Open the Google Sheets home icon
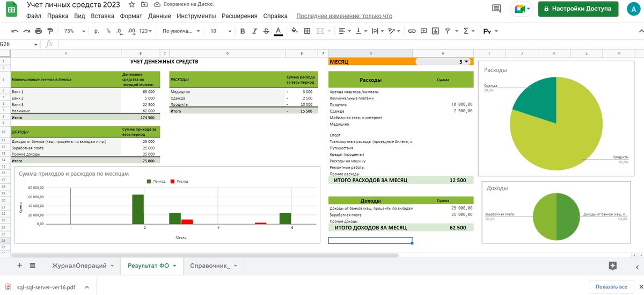644x295 pixels. 12,10
